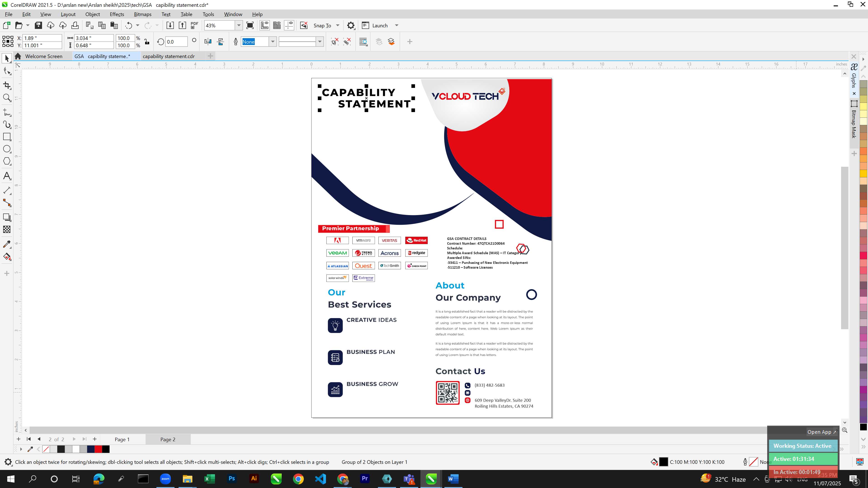This screenshot has height=488, width=868.
Task: Select the Connector tool
Action: coord(7,203)
